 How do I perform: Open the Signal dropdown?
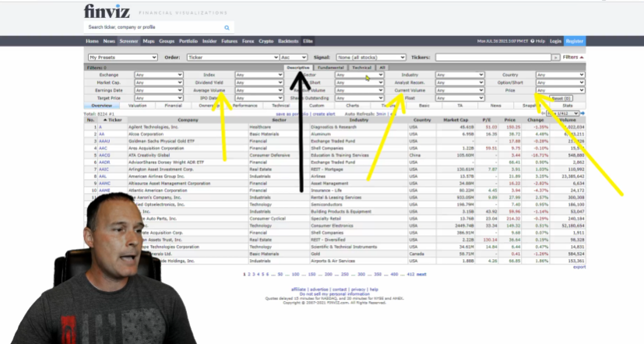tap(371, 58)
